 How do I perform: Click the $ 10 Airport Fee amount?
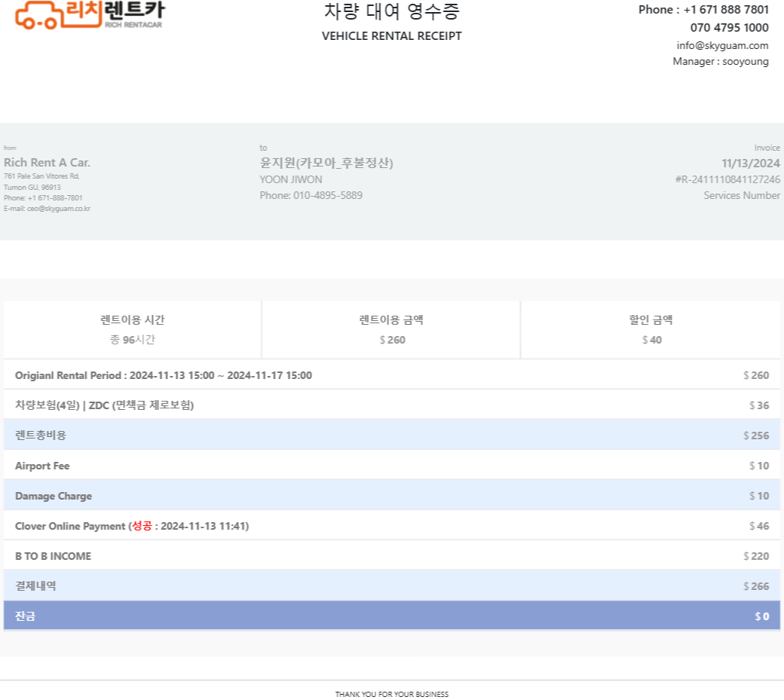[x=759, y=466]
